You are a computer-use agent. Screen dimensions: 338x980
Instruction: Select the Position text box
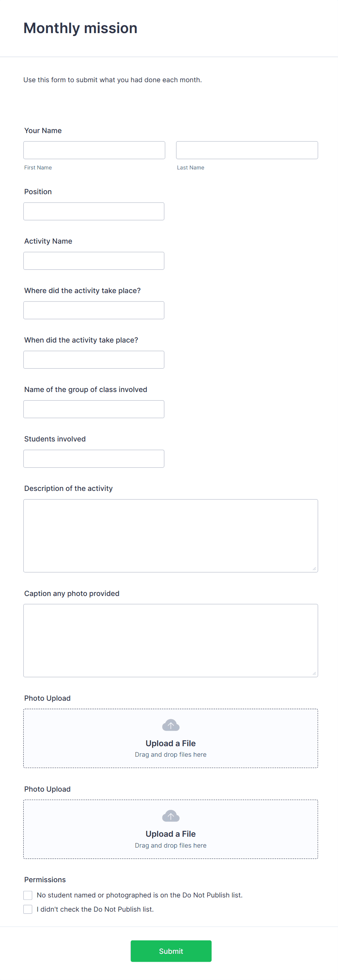click(x=94, y=211)
